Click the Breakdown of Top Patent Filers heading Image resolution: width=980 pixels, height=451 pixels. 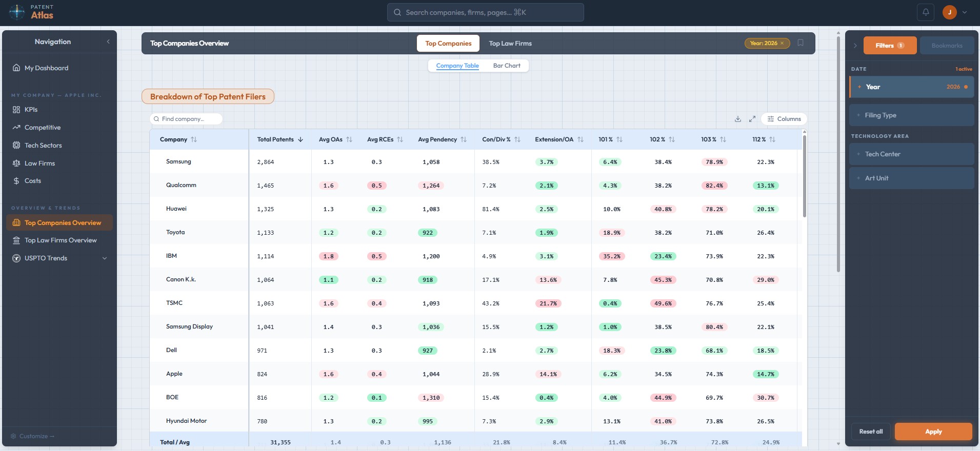pyautogui.click(x=208, y=96)
